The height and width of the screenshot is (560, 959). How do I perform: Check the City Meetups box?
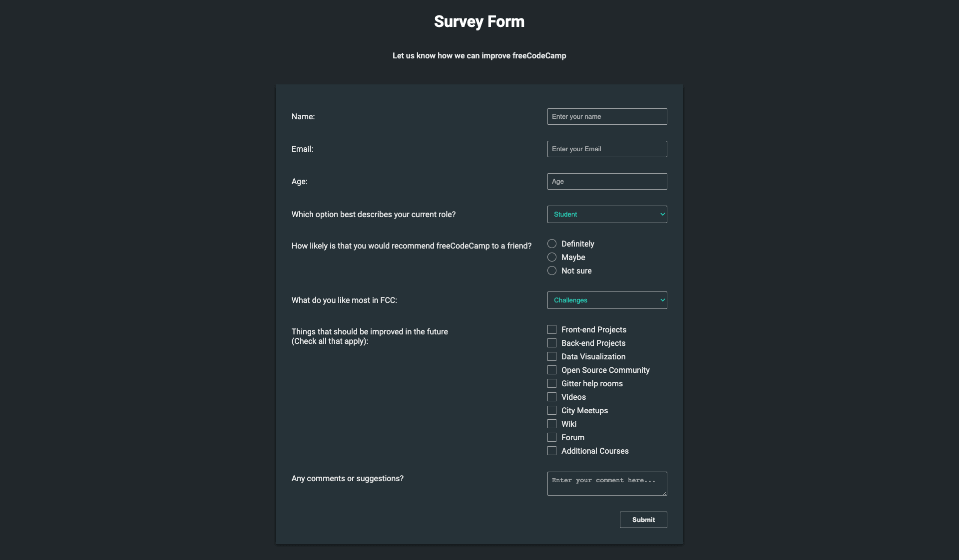(x=552, y=410)
